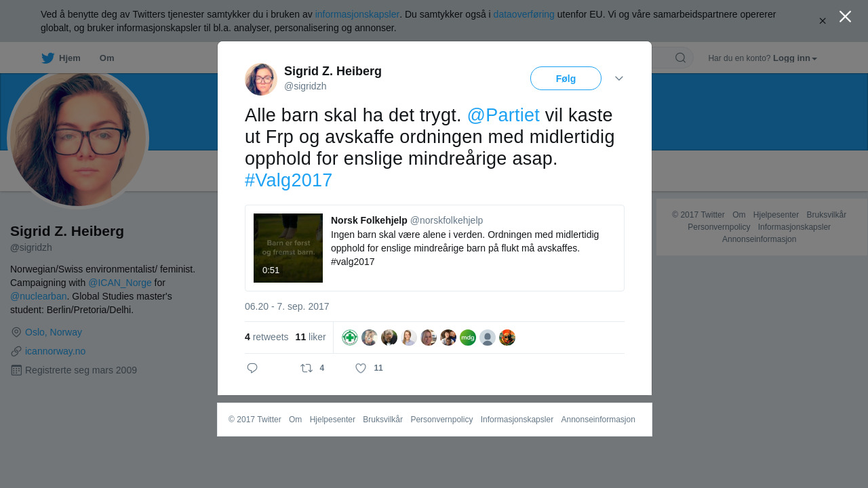
Task: Open Sigrid's tweet author avatar
Action: coord(261,79)
